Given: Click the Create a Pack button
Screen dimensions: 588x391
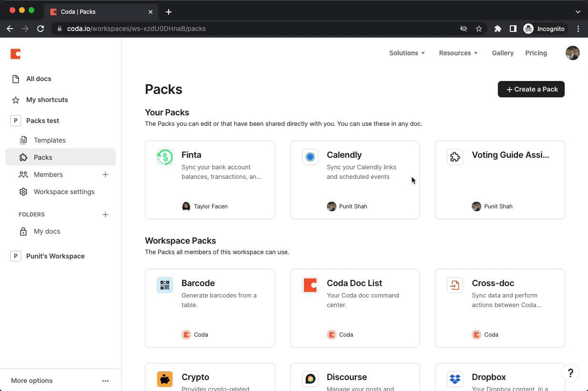Looking at the screenshot, I should (x=531, y=89).
